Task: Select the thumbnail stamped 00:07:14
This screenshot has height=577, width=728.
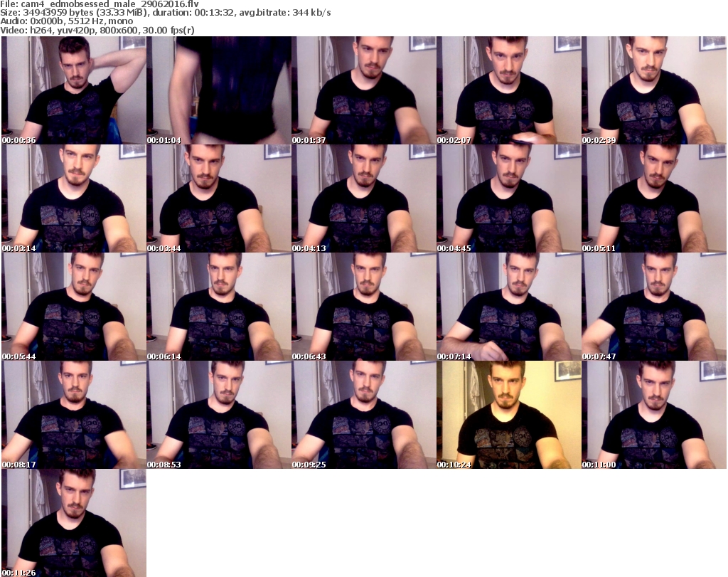Action: click(508, 307)
